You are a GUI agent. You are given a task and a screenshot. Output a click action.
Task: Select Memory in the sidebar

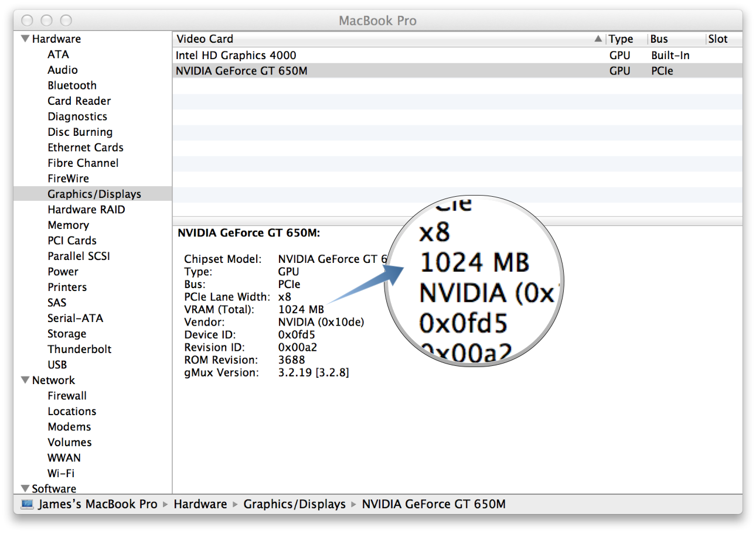coord(69,225)
